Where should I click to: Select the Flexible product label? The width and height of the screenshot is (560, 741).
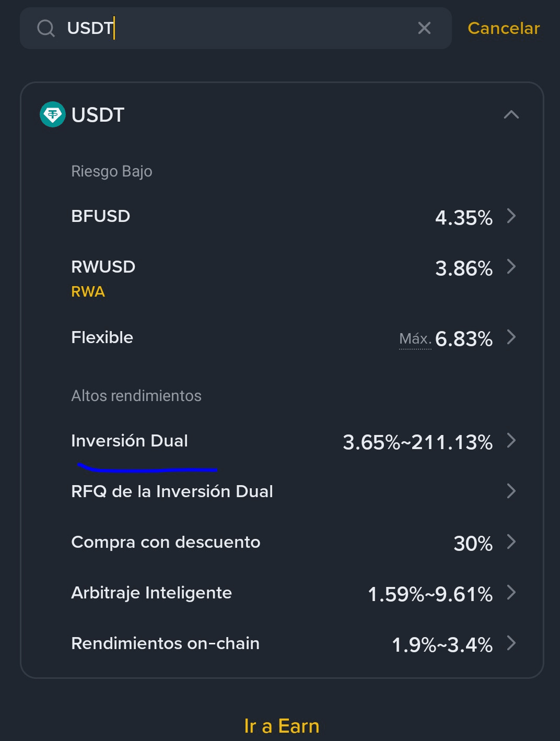pos(102,337)
